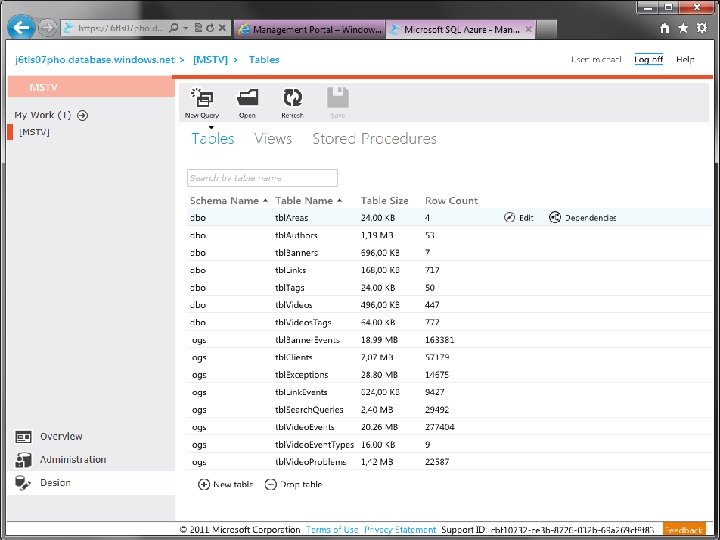Select the tblBannerEvents table row
The width and height of the screenshot is (720, 540).
click(x=450, y=340)
